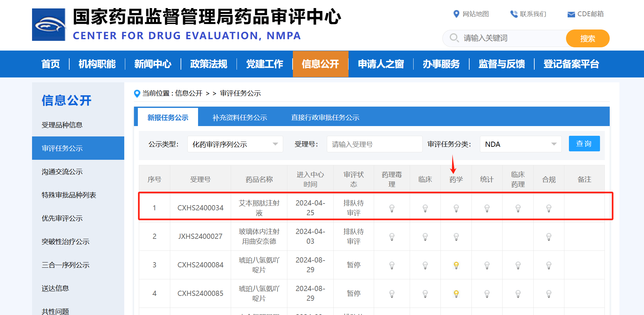Click 合规 bulb for CXHS2400084
Screen dimensions: 644x315
549,265
